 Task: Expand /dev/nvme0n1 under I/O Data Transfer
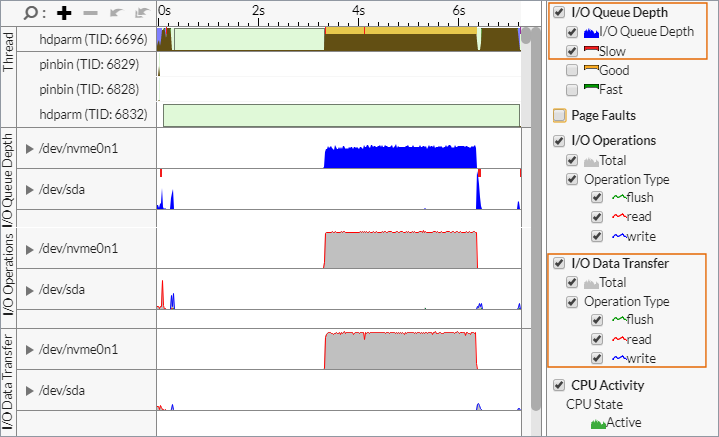click(30, 349)
